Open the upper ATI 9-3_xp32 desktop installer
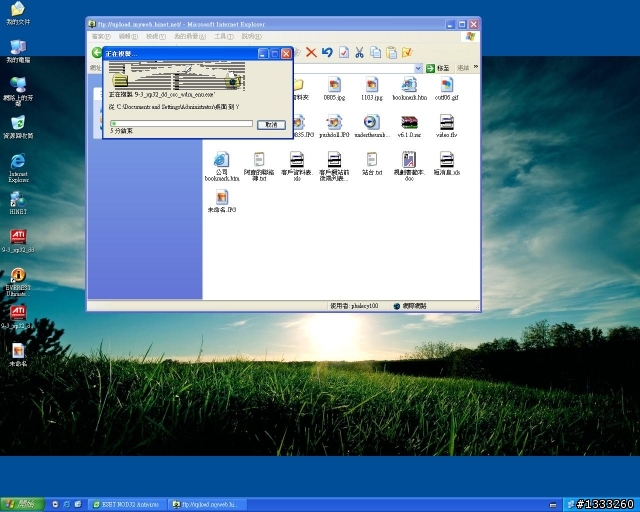This screenshot has height=512, width=640. (18, 241)
